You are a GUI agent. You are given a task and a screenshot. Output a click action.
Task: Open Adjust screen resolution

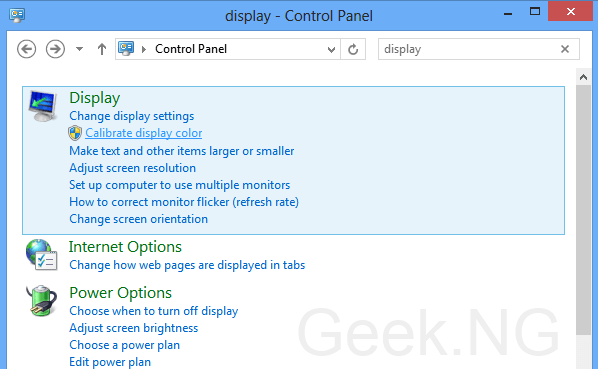click(132, 168)
